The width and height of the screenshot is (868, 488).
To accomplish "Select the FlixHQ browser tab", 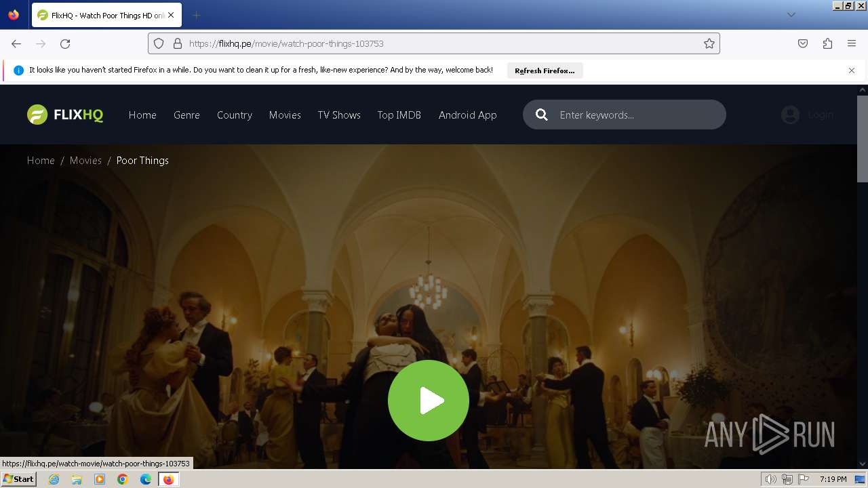I will pyautogui.click(x=106, y=15).
